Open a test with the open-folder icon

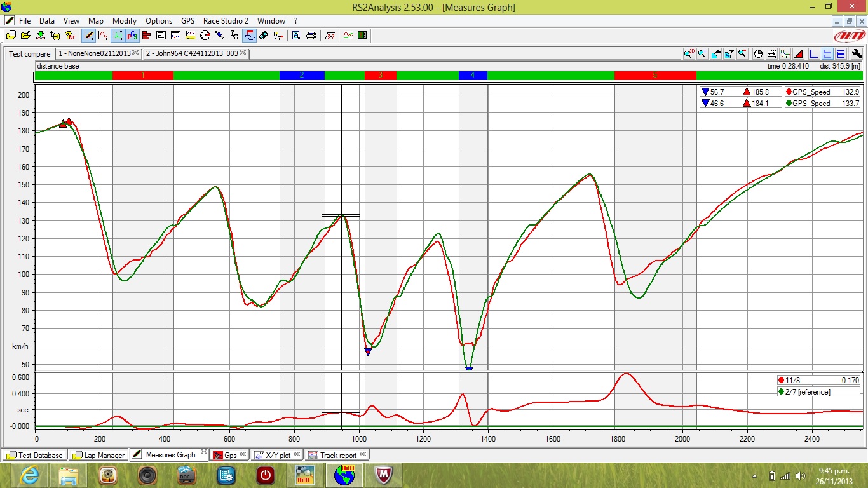26,35
